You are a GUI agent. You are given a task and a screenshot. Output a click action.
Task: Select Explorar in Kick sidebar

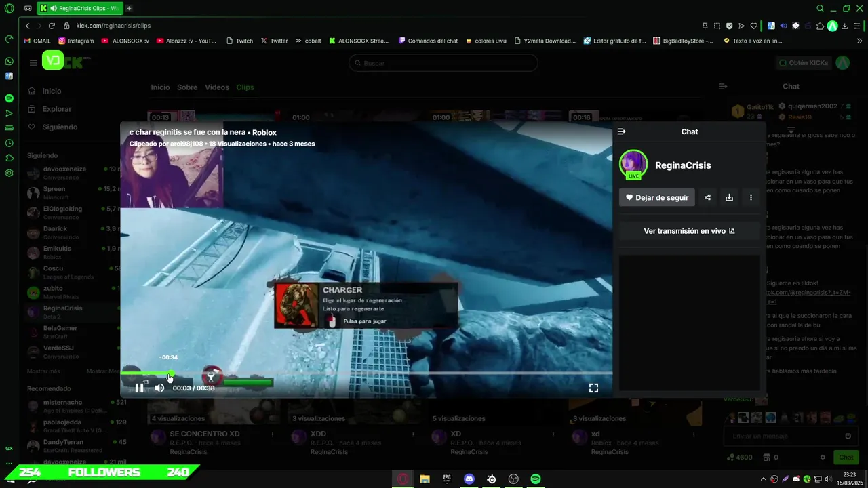(x=56, y=109)
